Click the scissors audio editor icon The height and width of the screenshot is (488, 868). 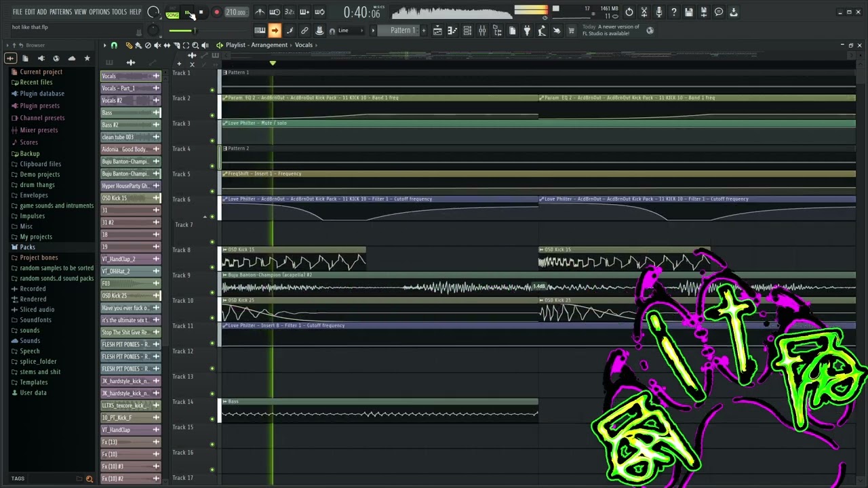pos(644,12)
